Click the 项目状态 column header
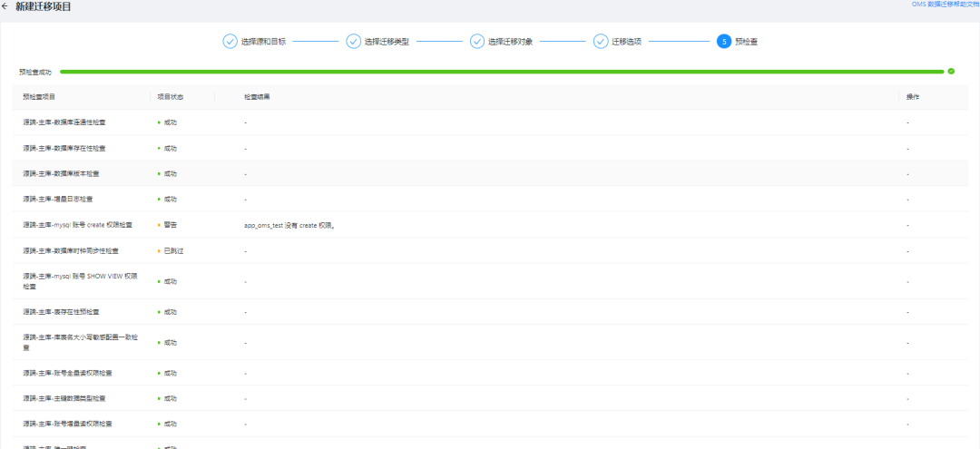The image size is (980, 449). coord(170,97)
